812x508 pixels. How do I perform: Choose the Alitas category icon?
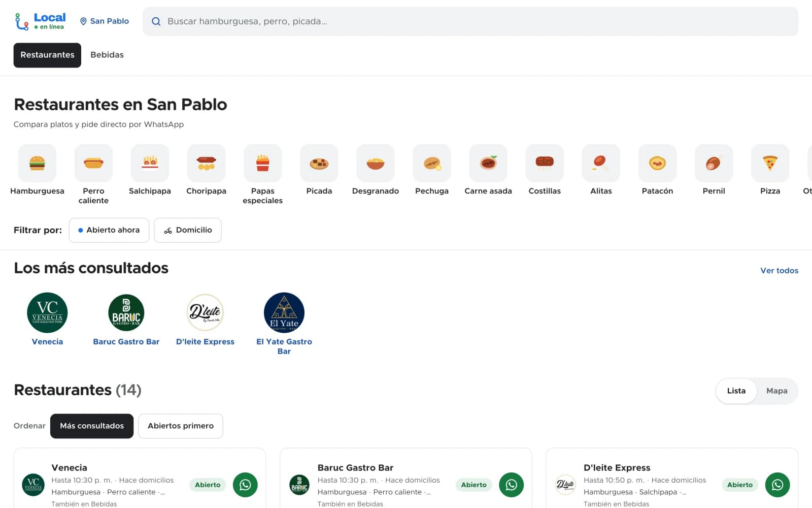click(601, 163)
